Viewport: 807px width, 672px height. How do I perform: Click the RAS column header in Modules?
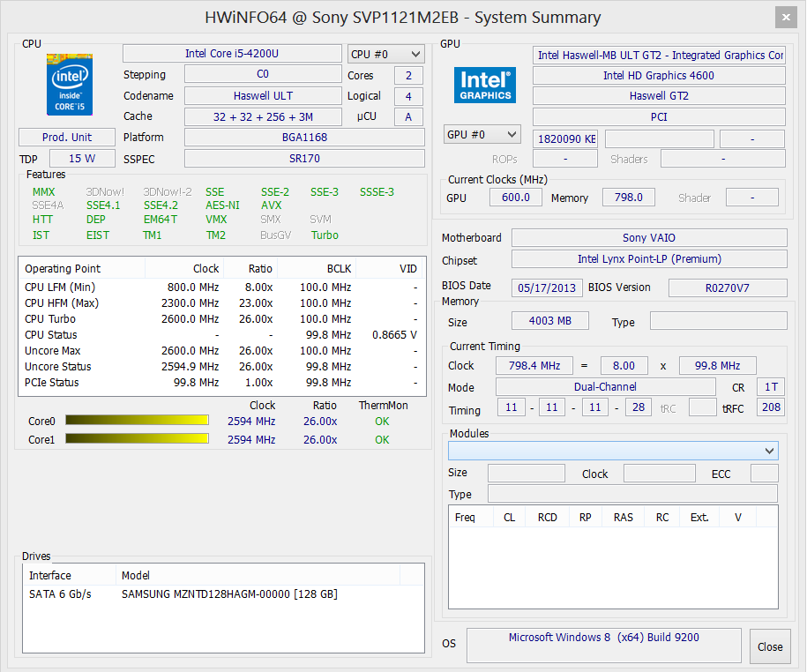pos(623,517)
